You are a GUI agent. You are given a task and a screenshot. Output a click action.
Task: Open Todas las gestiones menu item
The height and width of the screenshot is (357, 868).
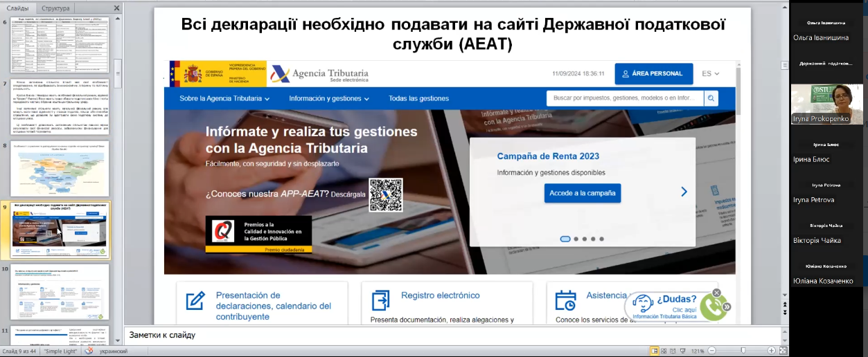pos(418,98)
